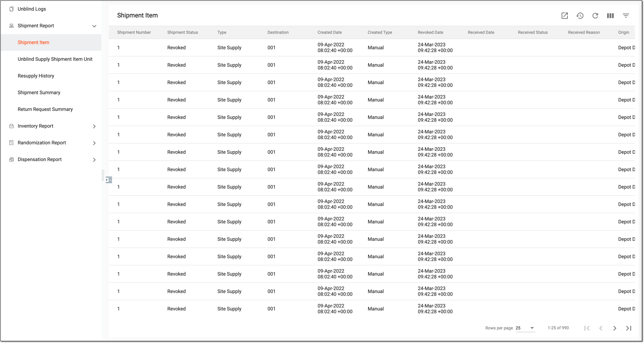
Task: Open the filter list icon
Action: 626,16
